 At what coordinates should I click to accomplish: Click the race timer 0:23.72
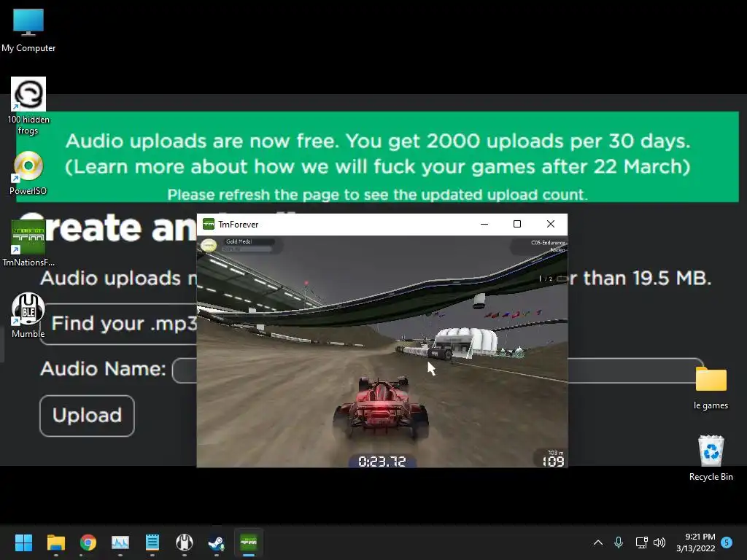382,461
